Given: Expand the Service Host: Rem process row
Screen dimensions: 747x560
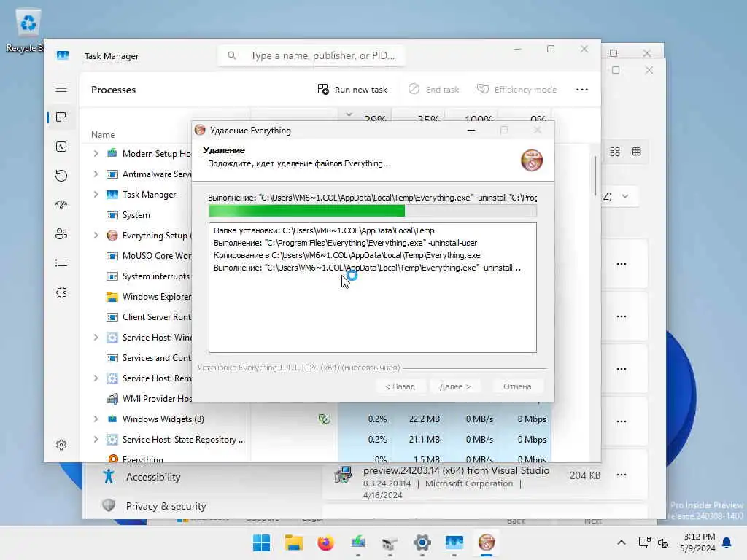Looking at the screenshot, I should (x=96, y=378).
